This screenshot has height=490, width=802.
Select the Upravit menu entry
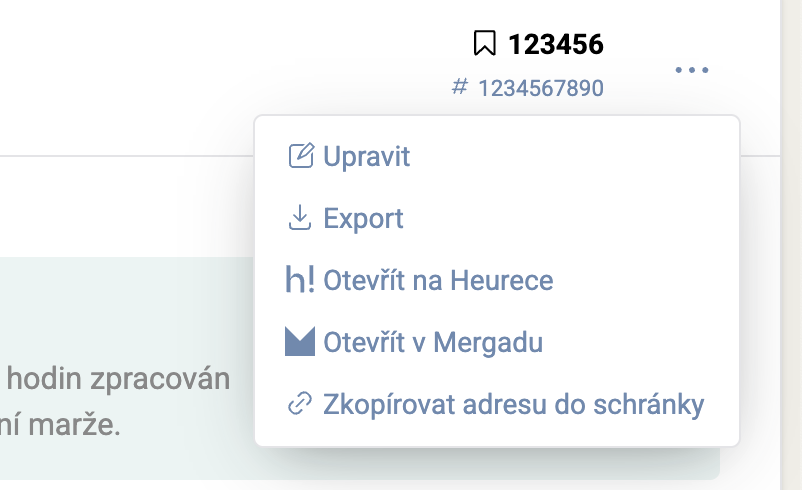click(x=367, y=156)
